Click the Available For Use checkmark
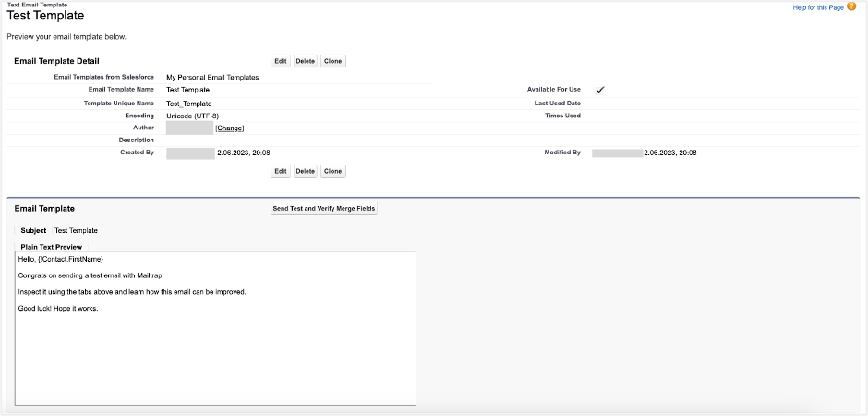The width and height of the screenshot is (868, 416). coord(600,90)
